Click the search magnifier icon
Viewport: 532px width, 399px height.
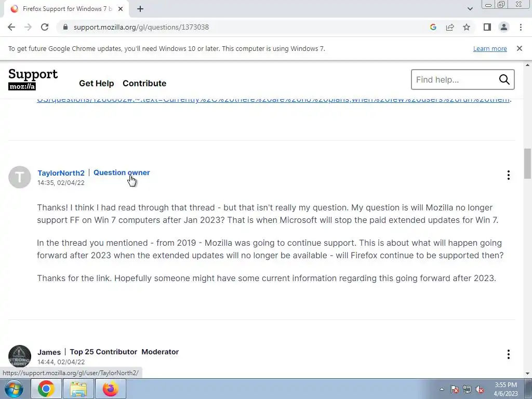[x=504, y=79]
